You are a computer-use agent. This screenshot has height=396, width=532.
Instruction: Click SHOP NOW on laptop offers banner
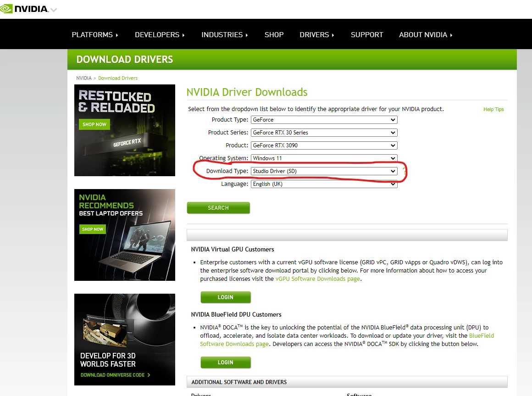[x=92, y=229]
